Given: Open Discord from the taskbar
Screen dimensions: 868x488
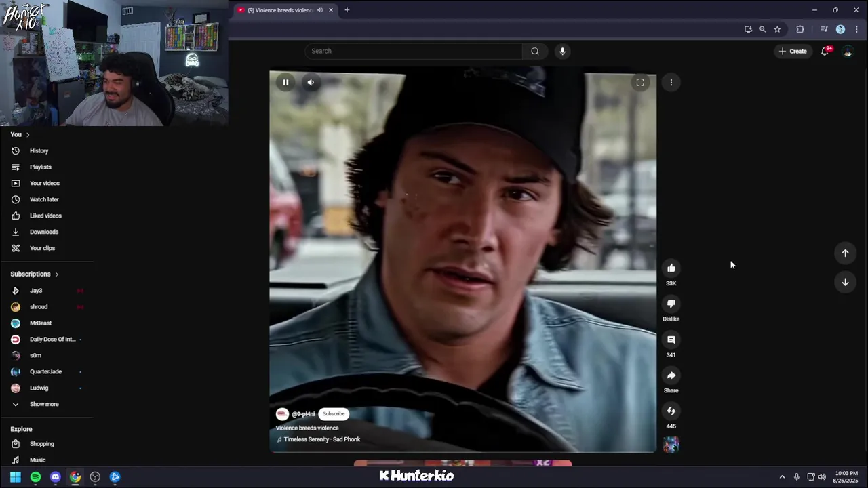Looking at the screenshot, I should 56,477.
